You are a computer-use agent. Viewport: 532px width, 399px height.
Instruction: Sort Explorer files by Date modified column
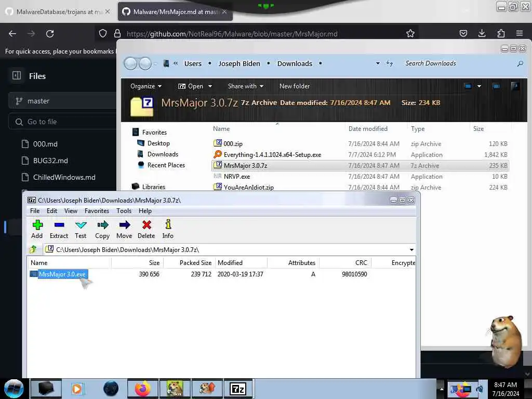click(x=368, y=129)
